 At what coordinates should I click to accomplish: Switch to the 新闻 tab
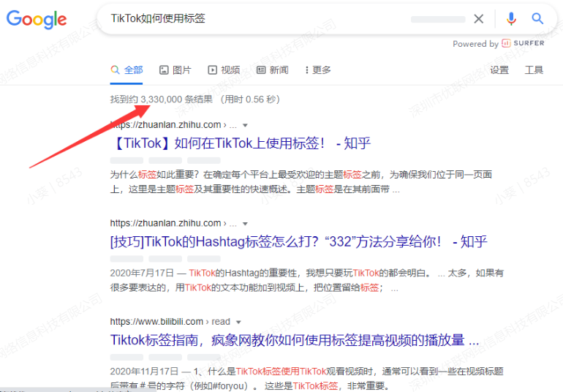273,69
